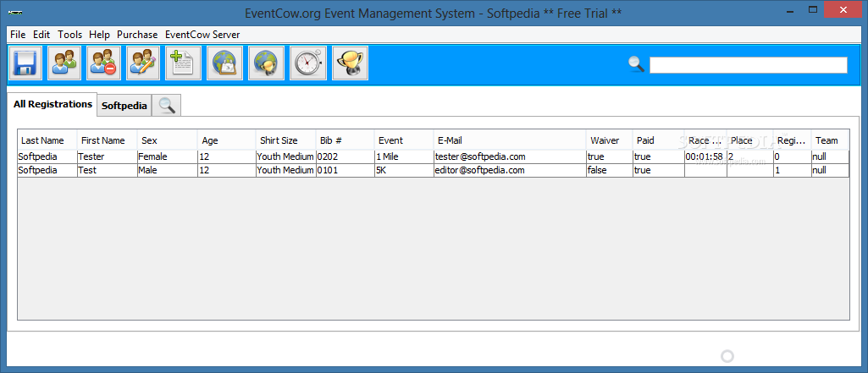Select Test's Age cell '12'
The width and height of the screenshot is (868, 373).
click(227, 170)
